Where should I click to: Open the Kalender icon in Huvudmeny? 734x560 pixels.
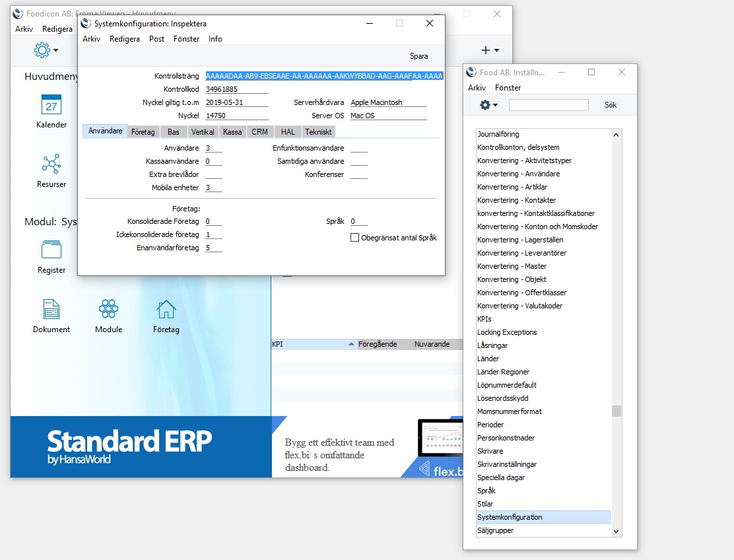click(51, 105)
